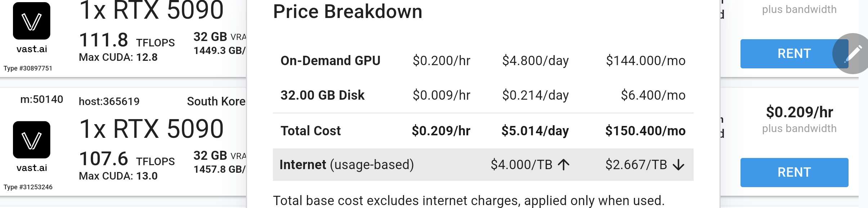This screenshot has width=868, height=208.
Task: Click the host:365619 identifier
Action: [x=109, y=101]
